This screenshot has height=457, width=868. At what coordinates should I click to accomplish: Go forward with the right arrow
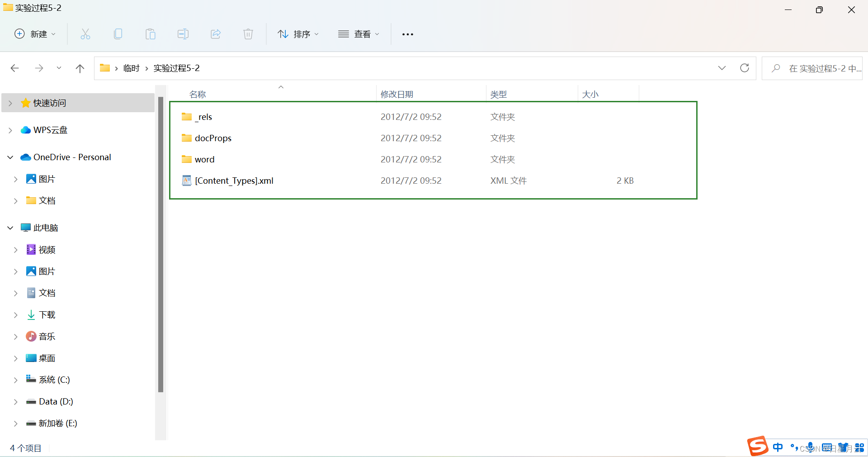tap(39, 68)
